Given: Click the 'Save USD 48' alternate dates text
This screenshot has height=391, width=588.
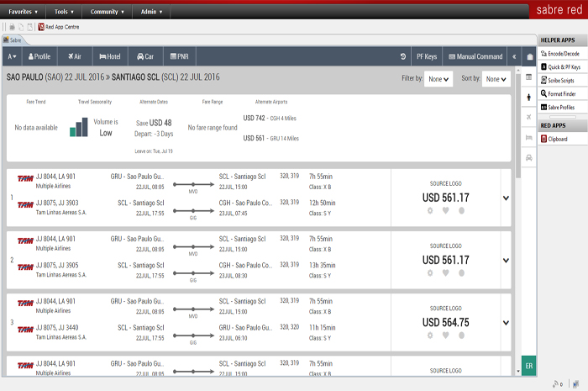Looking at the screenshot, I should (154, 123).
